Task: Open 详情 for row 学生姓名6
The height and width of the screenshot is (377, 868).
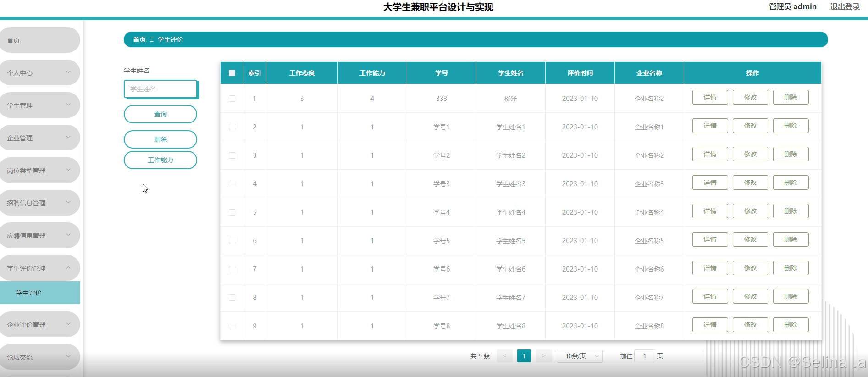Action: pos(710,268)
